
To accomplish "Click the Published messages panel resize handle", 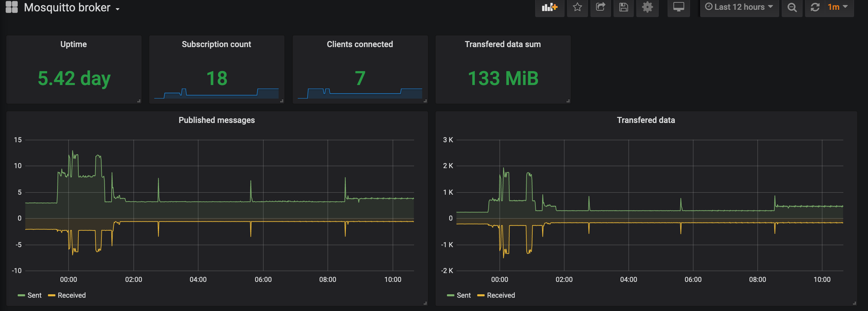I will 425,303.
